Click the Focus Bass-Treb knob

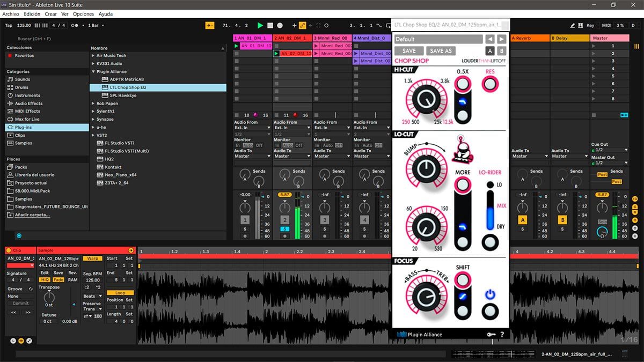pyautogui.click(x=426, y=297)
